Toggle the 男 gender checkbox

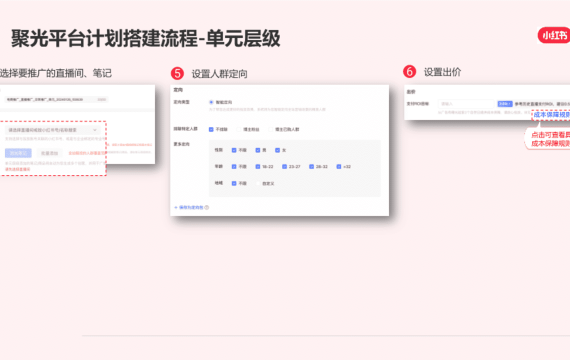coord(258,150)
